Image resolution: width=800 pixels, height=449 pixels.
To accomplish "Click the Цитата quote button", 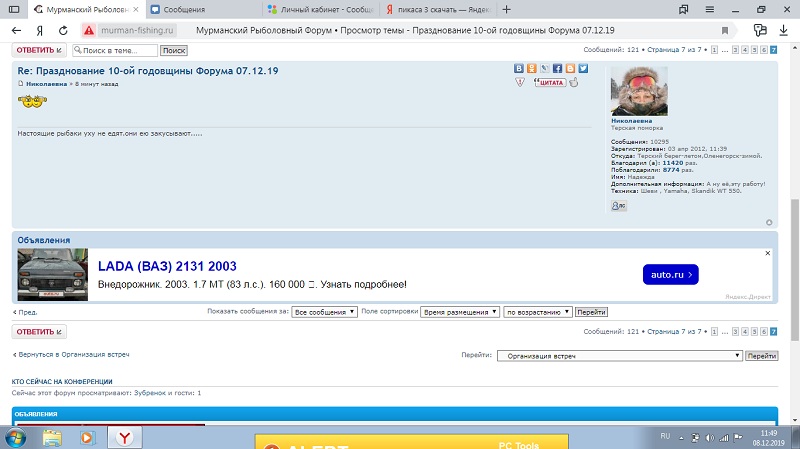I will [x=550, y=82].
